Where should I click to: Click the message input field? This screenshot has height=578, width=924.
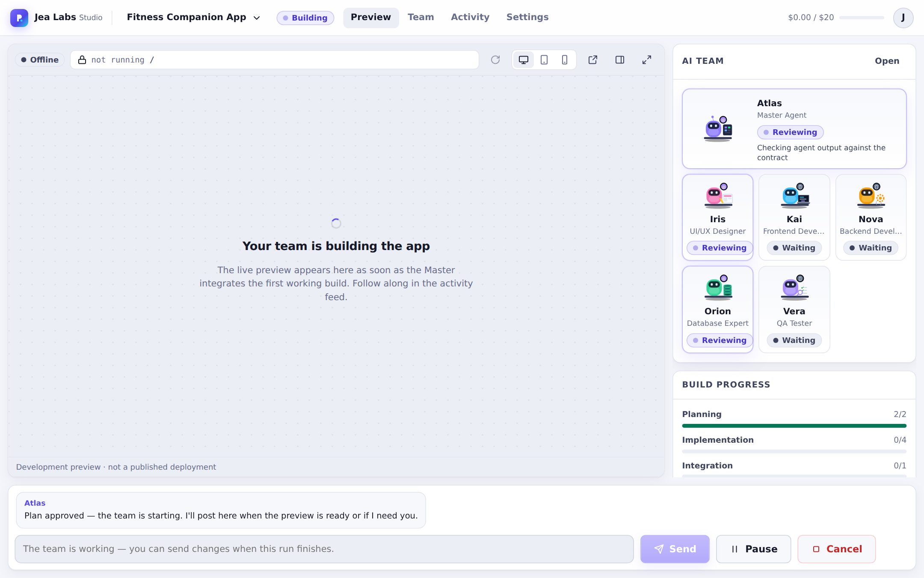point(324,549)
